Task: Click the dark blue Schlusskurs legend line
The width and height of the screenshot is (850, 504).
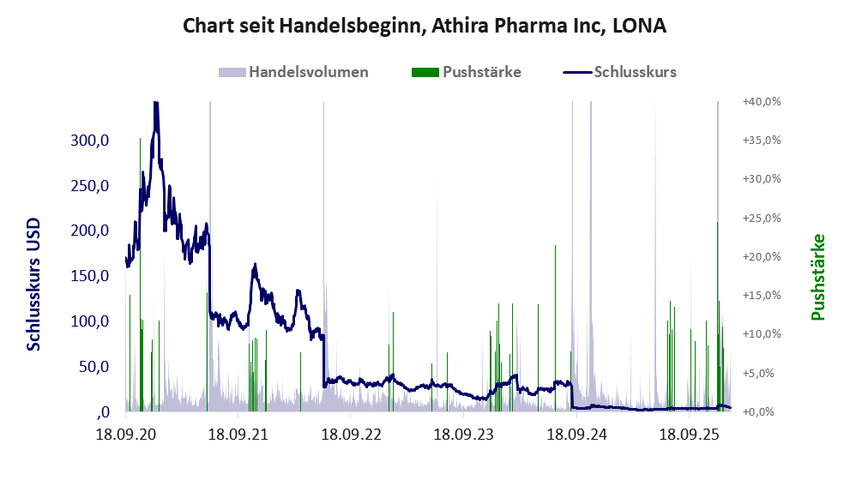Action: (x=577, y=72)
